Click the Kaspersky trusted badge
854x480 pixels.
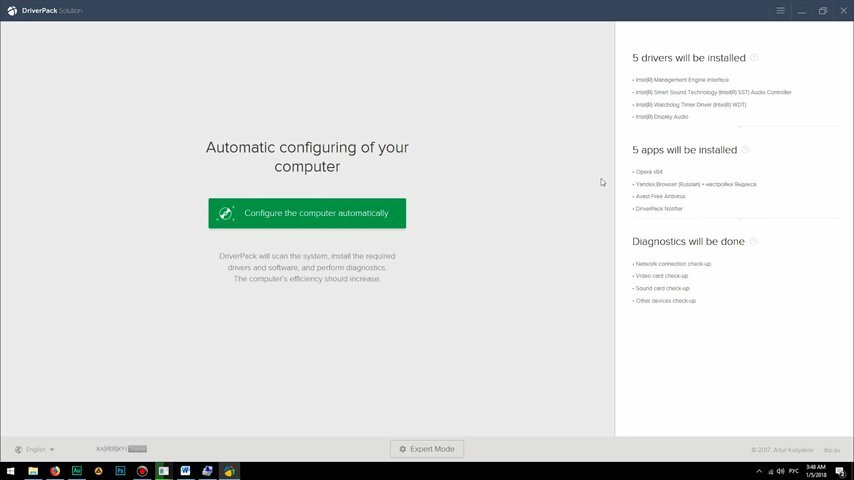click(x=121, y=449)
